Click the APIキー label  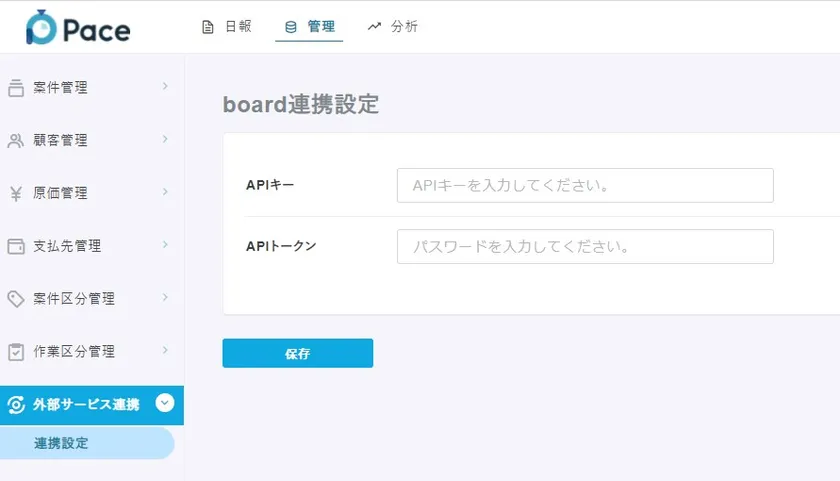pos(270,185)
